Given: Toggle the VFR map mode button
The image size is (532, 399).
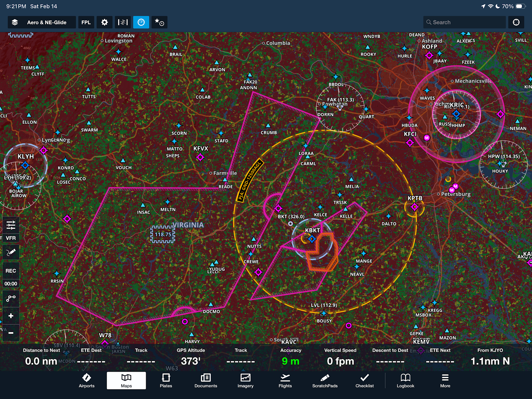Looking at the screenshot, I should [x=11, y=238].
